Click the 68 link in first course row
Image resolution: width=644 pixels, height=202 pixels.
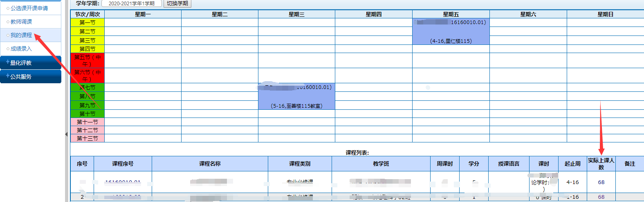point(601,182)
